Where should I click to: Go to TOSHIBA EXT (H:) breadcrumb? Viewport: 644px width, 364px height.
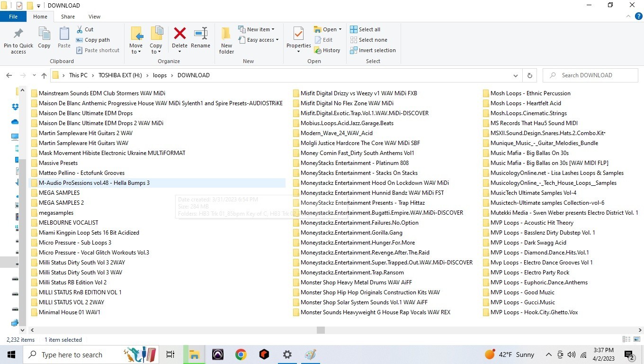click(x=120, y=75)
